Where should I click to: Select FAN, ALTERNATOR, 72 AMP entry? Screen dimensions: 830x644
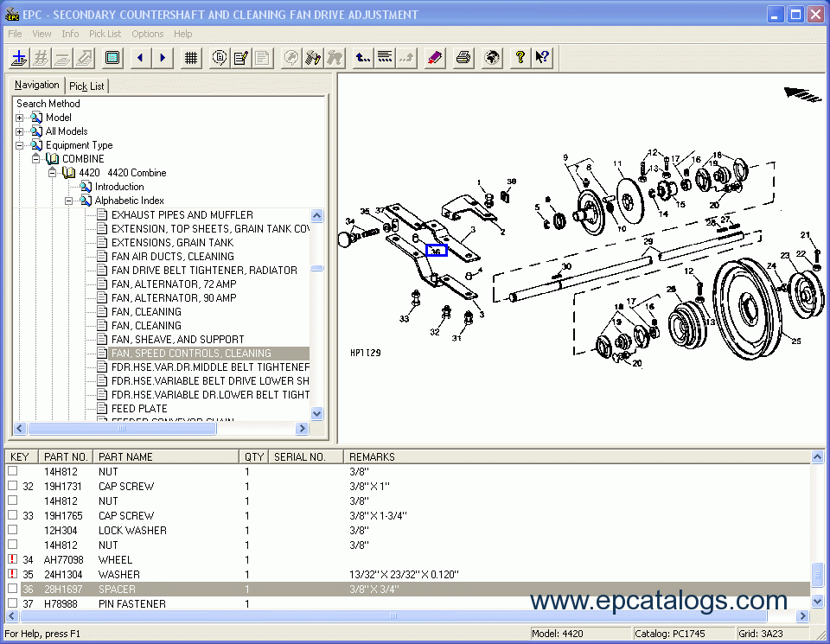(174, 284)
